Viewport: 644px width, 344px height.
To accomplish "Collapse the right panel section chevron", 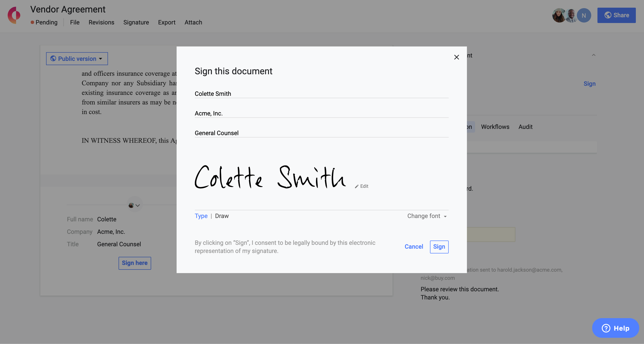I will click(x=594, y=55).
